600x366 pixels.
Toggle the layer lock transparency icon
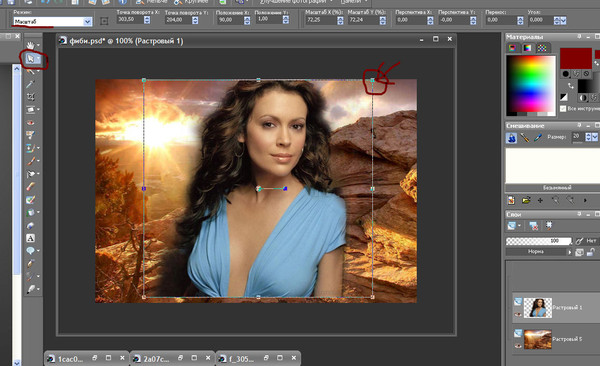pos(591,252)
